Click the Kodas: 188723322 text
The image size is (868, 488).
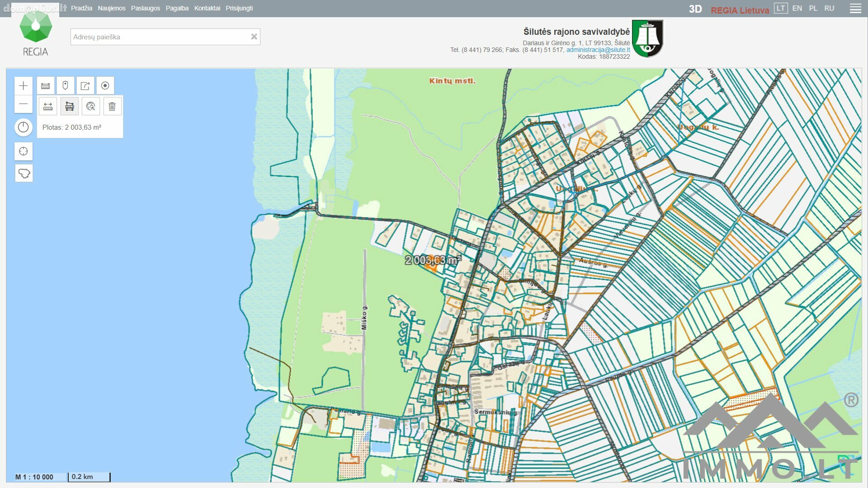coord(604,56)
